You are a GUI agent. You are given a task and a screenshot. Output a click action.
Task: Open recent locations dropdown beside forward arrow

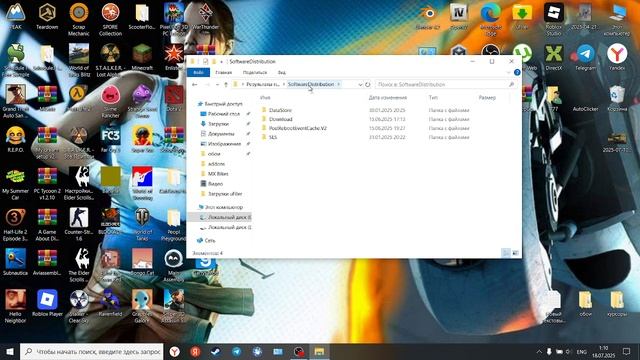click(x=217, y=84)
